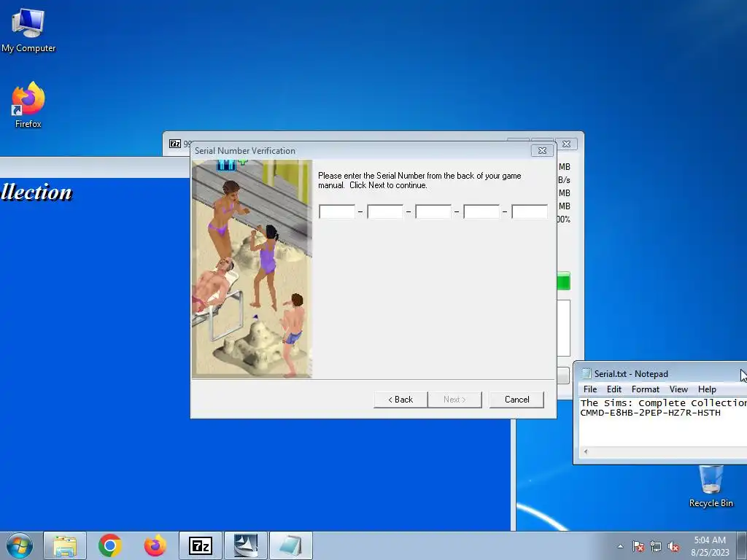Image resolution: width=747 pixels, height=560 pixels.
Task: Click the Sims beach artwork in dialog
Action: coord(252,269)
